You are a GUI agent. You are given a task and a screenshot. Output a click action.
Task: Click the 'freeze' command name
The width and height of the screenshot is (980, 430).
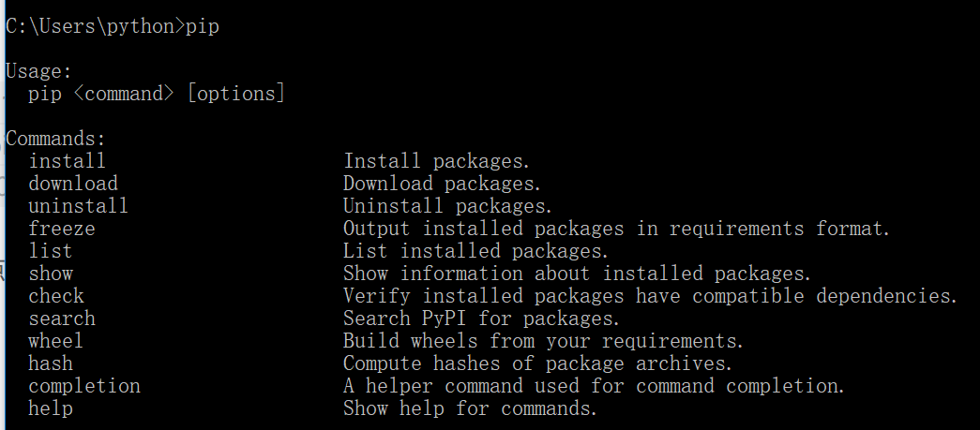pos(61,229)
